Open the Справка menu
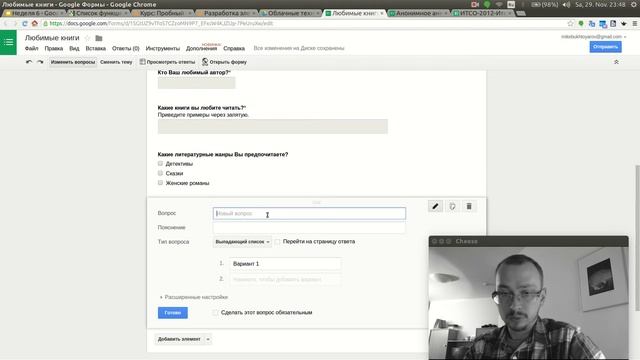 (x=234, y=48)
